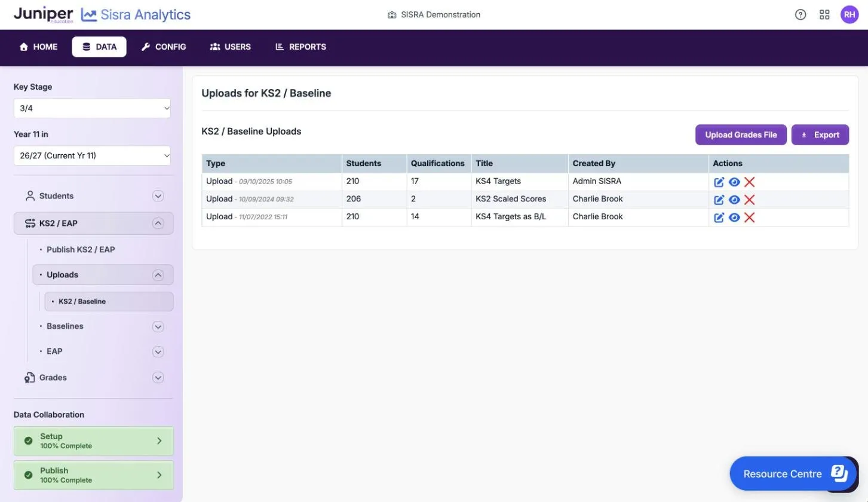This screenshot has width=868, height=502.
Task: Switch to the USERS tab
Action: click(x=231, y=47)
